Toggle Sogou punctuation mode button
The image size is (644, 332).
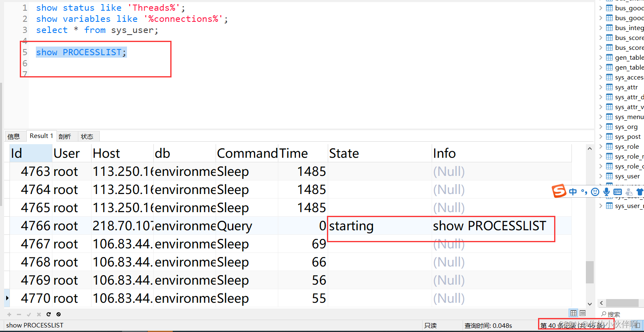(584, 192)
